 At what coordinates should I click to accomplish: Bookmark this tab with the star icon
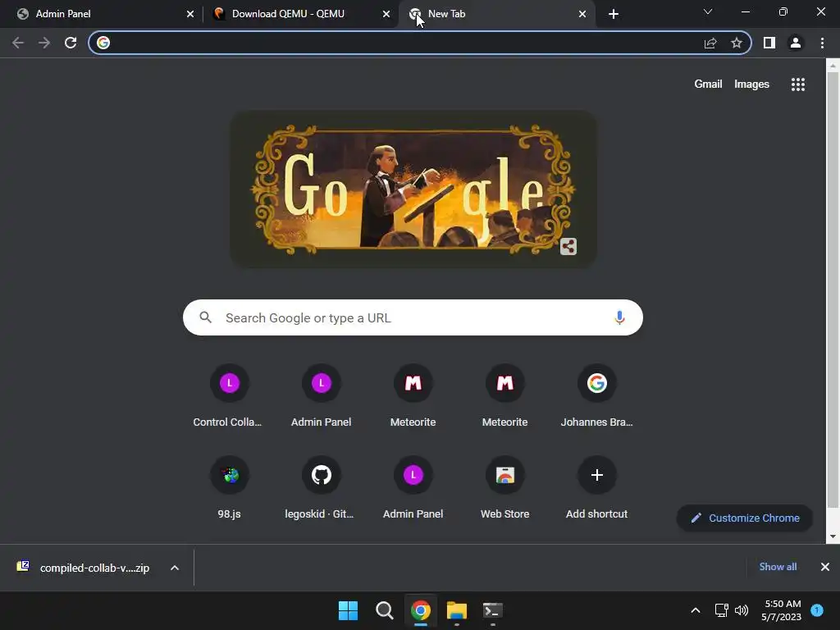pyautogui.click(x=737, y=43)
